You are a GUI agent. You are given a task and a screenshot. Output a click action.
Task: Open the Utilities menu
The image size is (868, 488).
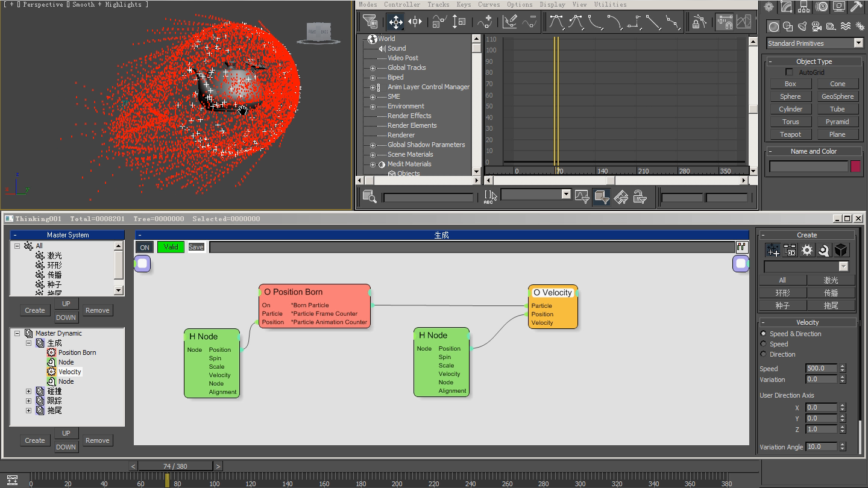point(611,4)
